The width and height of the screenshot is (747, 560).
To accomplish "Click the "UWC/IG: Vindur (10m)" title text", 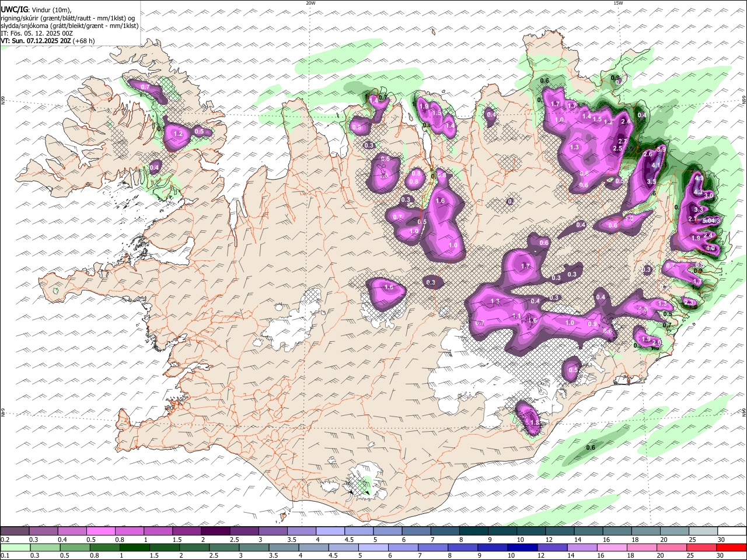I will (36, 10).
